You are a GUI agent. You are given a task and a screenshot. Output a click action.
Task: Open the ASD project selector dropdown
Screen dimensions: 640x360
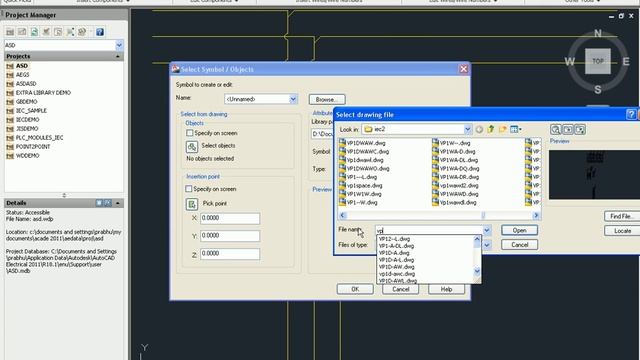[119, 45]
